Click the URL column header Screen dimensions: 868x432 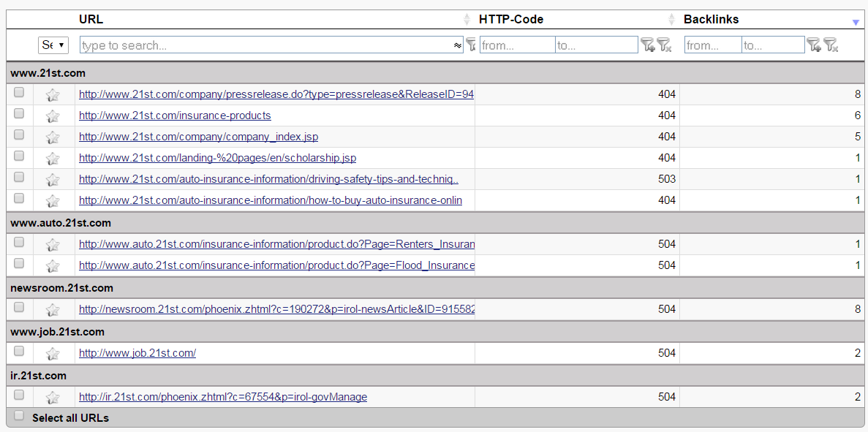click(x=91, y=20)
